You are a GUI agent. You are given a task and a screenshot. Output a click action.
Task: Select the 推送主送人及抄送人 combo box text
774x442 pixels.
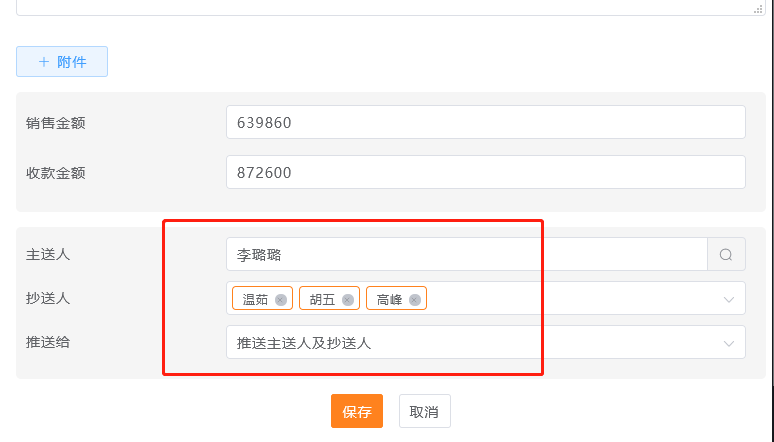[304, 343]
